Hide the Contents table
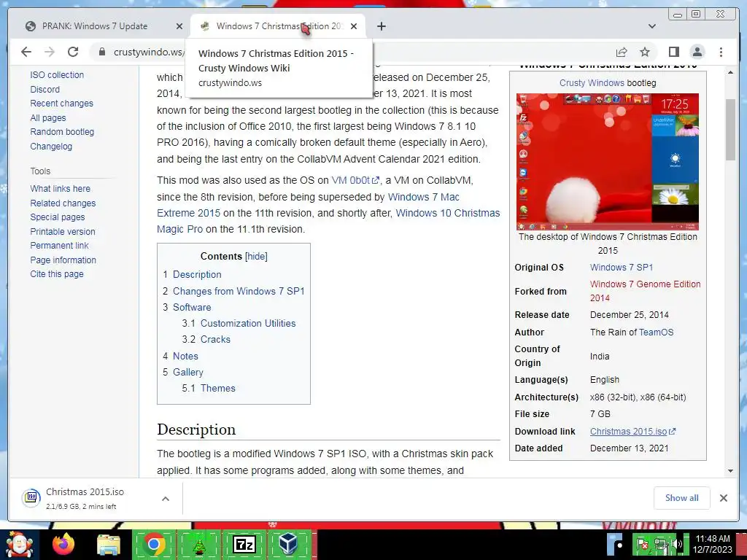Image resolution: width=747 pixels, height=560 pixels. coord(256,256)
